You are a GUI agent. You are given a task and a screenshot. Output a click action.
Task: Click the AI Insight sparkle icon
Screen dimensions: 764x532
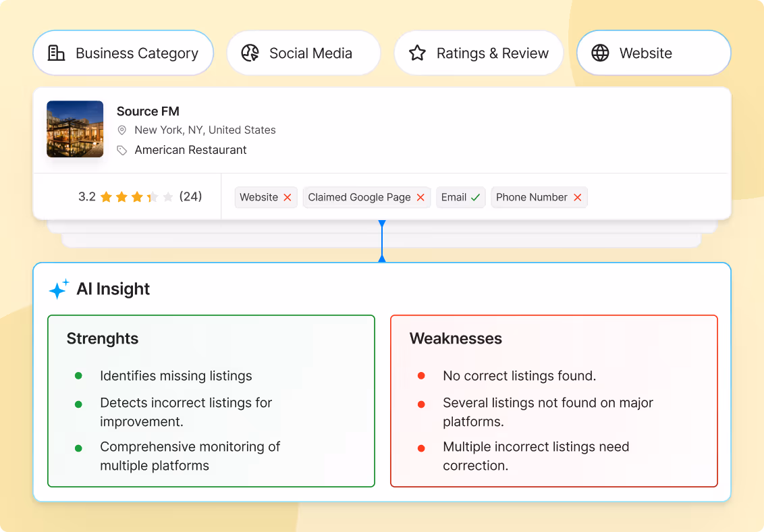[x=59, y=289]
